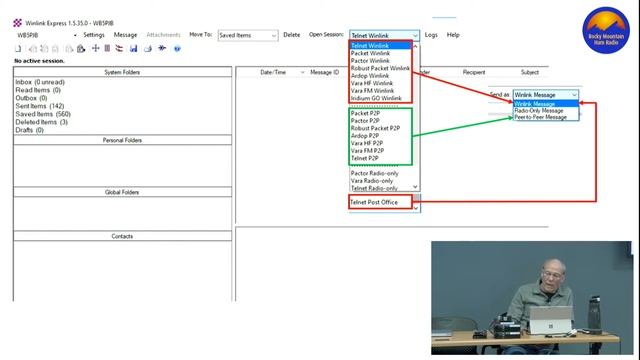Viewport: 640px width, 360px height.
Task: Open Deleted Items (3) folder
Action: tap(42, 122)
